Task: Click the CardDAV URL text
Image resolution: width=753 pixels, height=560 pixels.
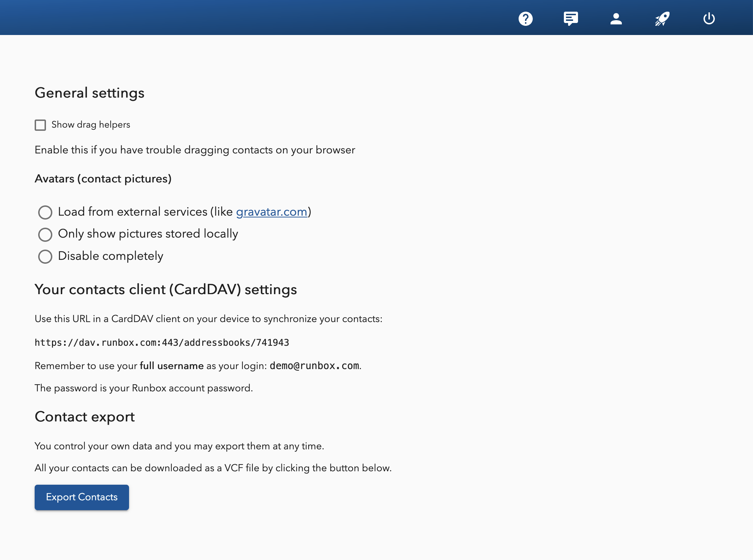Action: coord(162,343)
